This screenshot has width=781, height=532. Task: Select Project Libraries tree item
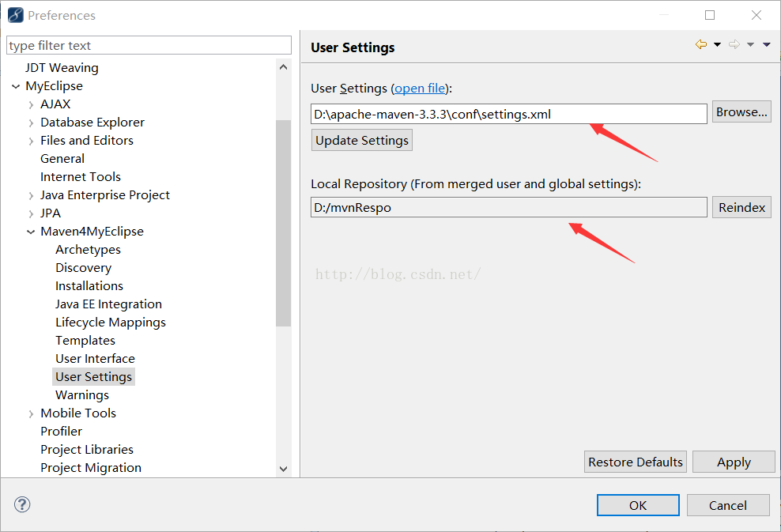coord(87,450)
